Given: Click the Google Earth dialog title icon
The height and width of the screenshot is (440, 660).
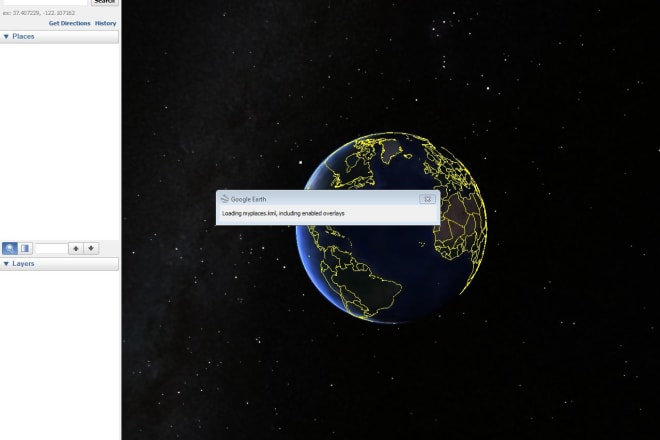Looking at the screenshot, I should 225,199.
